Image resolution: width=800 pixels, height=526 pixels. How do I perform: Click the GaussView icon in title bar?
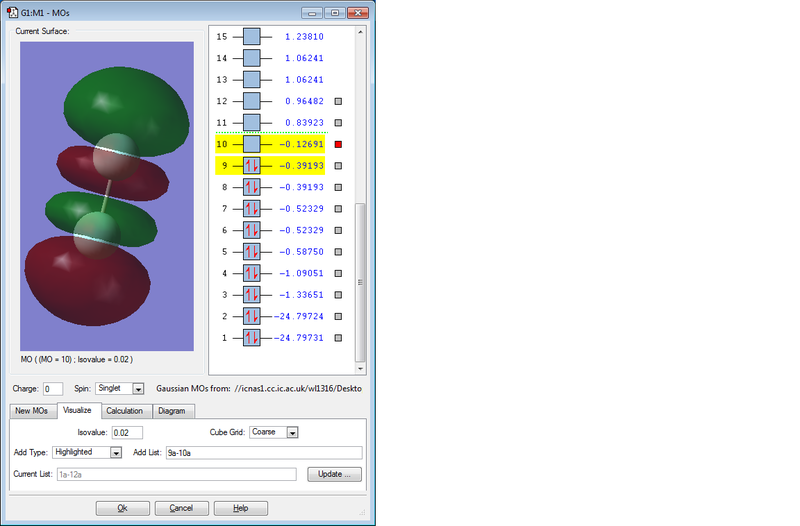click(12, 12)
